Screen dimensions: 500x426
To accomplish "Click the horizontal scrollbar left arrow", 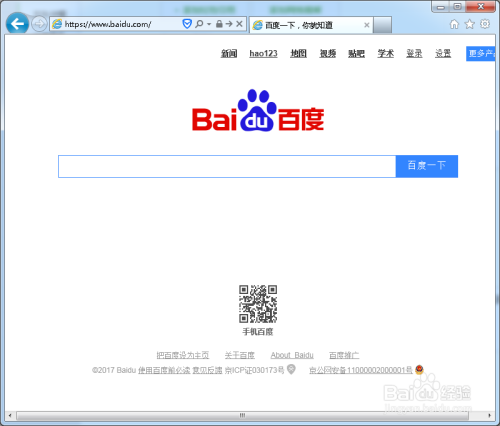I will (10, 415).
